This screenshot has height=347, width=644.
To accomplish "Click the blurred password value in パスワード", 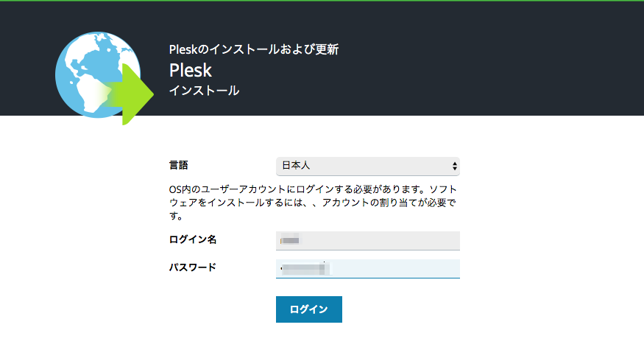I will 305,269.
